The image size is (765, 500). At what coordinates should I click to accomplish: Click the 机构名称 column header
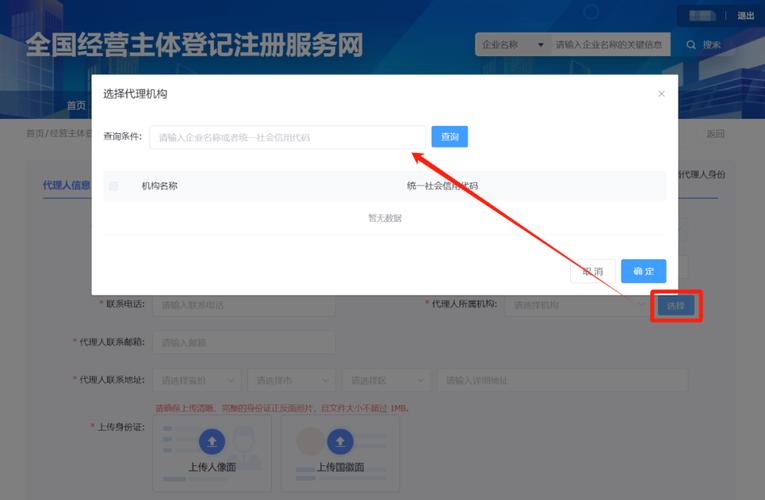[160, 186]
